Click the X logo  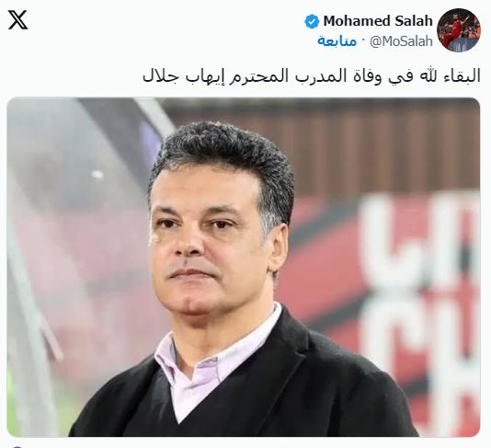click(x=17, y=19)
